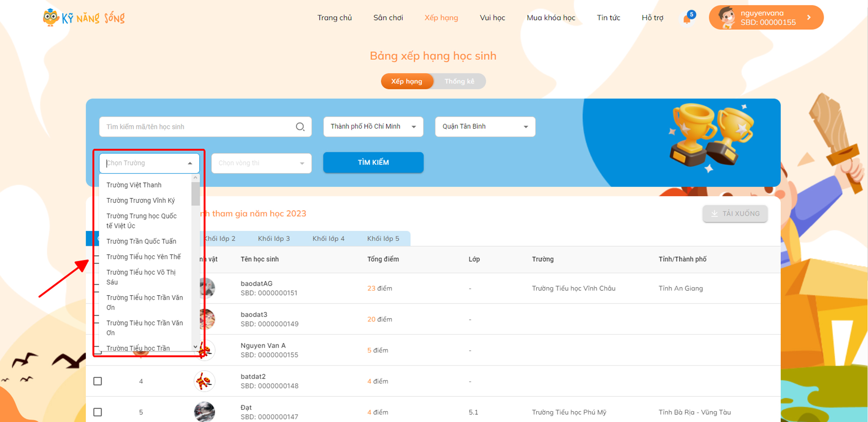Click the download icon on Tải xuống
Screen dimensions: 868x422
click(714, 214)
